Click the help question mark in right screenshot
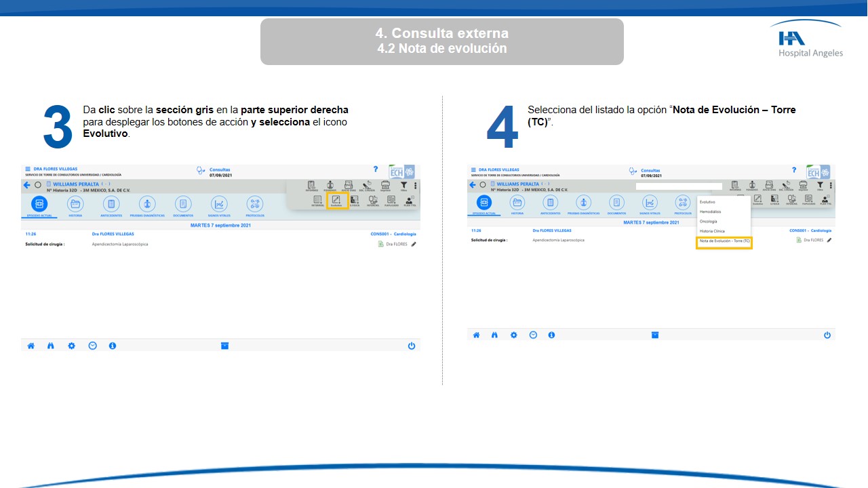Viewport: 868px width, 488px height. tap(794, 169)
